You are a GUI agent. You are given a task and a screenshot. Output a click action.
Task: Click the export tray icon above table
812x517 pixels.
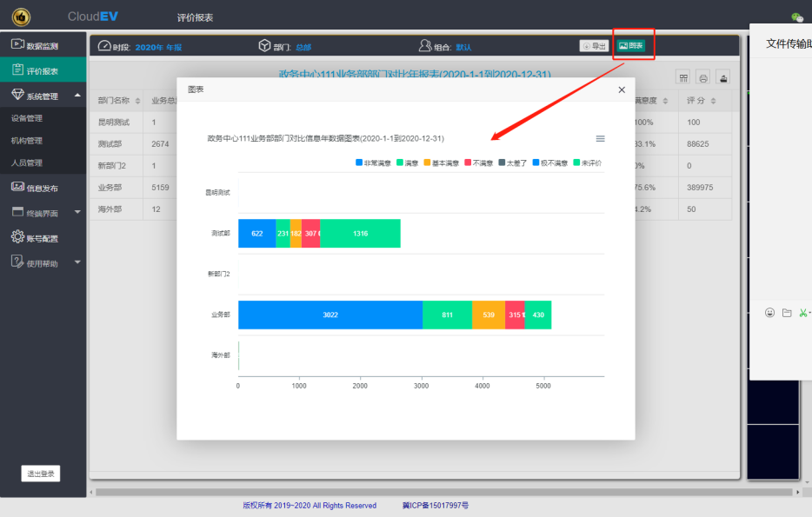coord(723,77)
